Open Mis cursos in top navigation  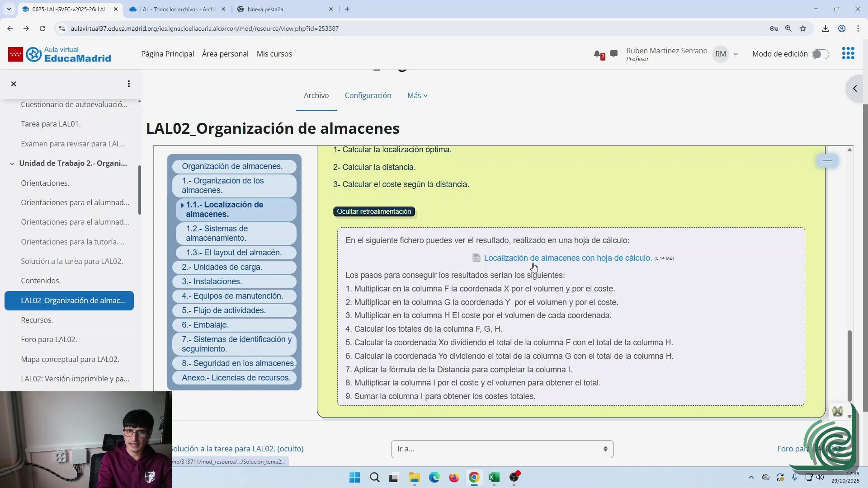pyautogui.click(x=274, y=54)
